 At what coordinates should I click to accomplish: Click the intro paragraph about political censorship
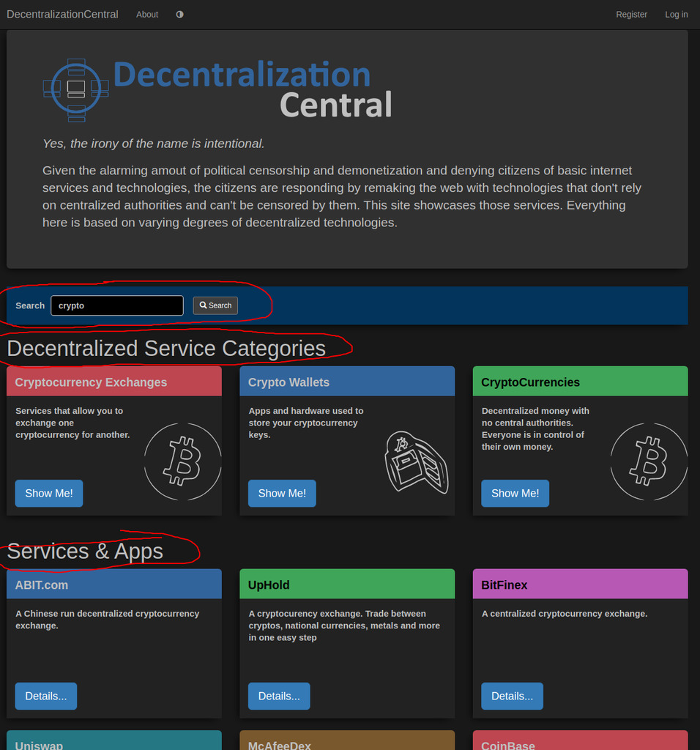tap(342, 196)
